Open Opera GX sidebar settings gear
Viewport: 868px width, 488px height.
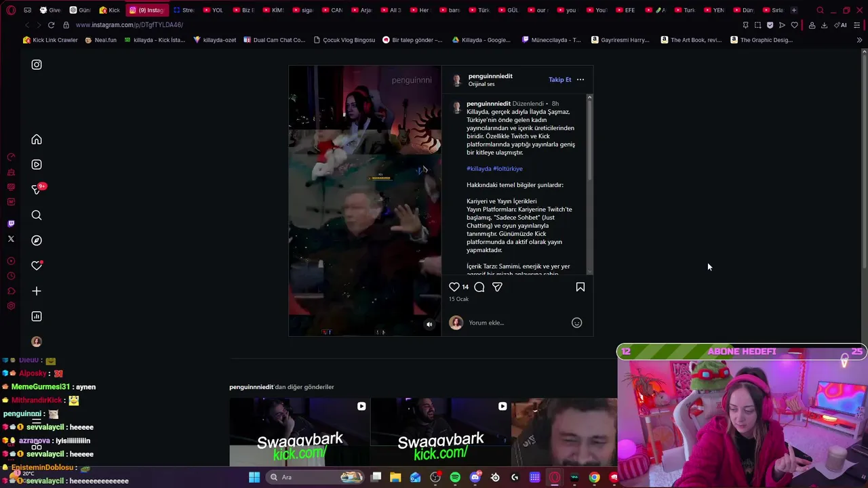[11, 306]
